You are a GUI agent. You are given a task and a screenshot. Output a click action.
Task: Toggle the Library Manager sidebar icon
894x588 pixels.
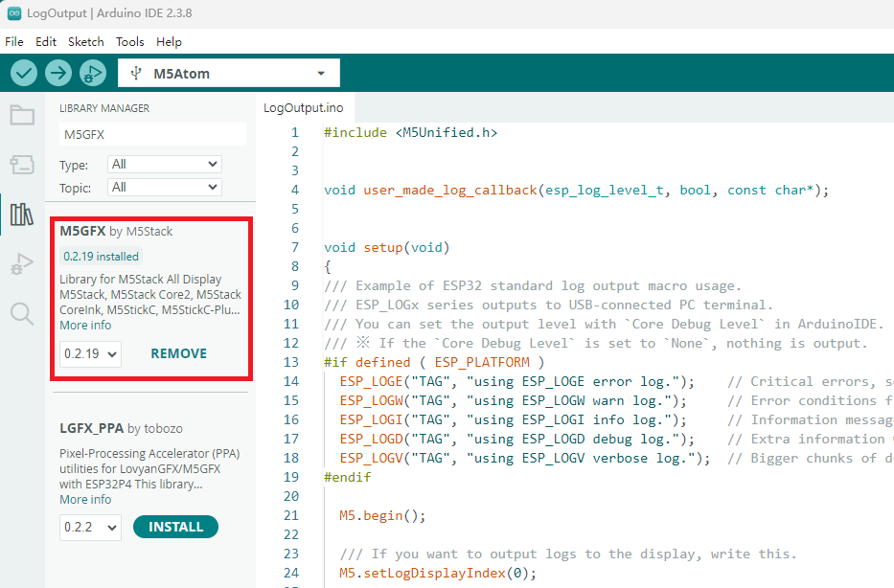pos(22,215)
